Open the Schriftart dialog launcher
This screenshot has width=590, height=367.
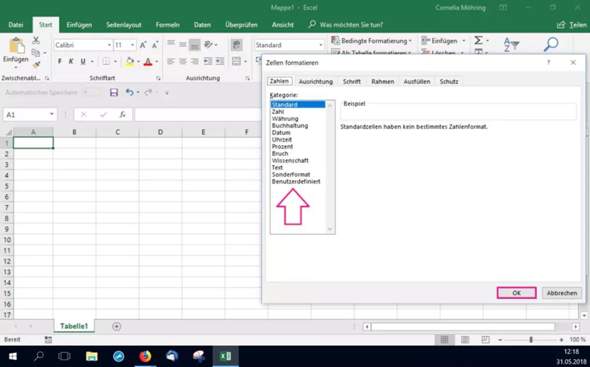[x=158, y=78]
